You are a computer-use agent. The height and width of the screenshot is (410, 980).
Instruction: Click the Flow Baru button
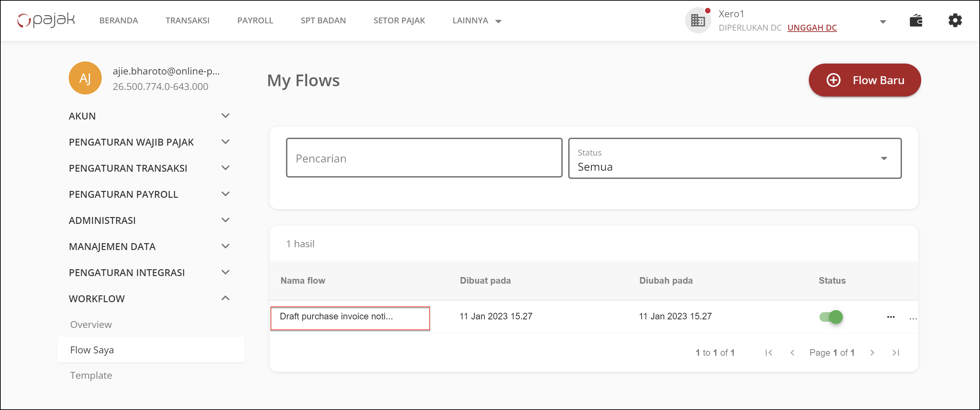coord(865,80)
